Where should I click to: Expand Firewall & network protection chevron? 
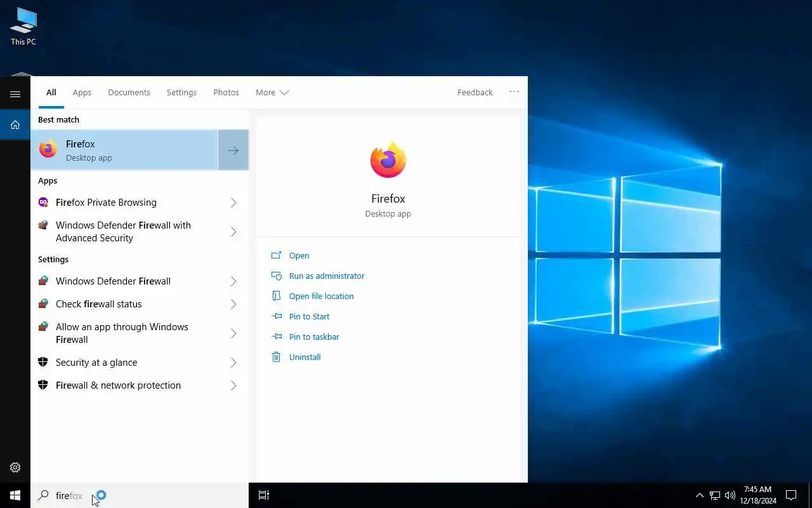[x=233, y=385]
